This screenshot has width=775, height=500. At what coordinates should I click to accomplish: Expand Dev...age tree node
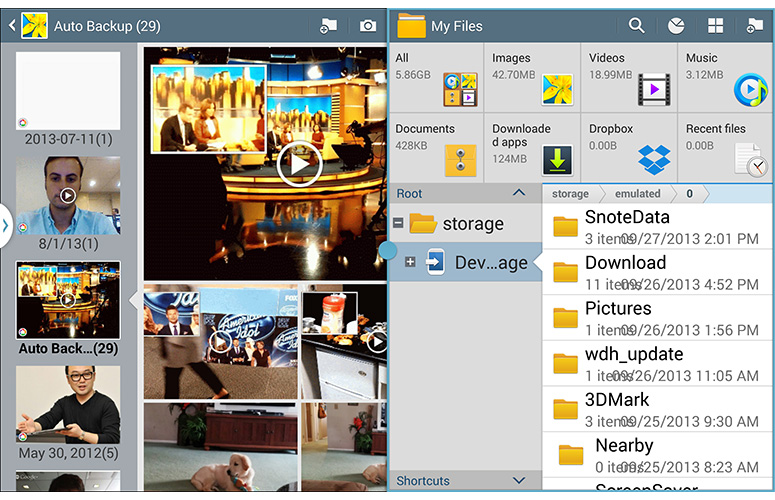point(410,262)
